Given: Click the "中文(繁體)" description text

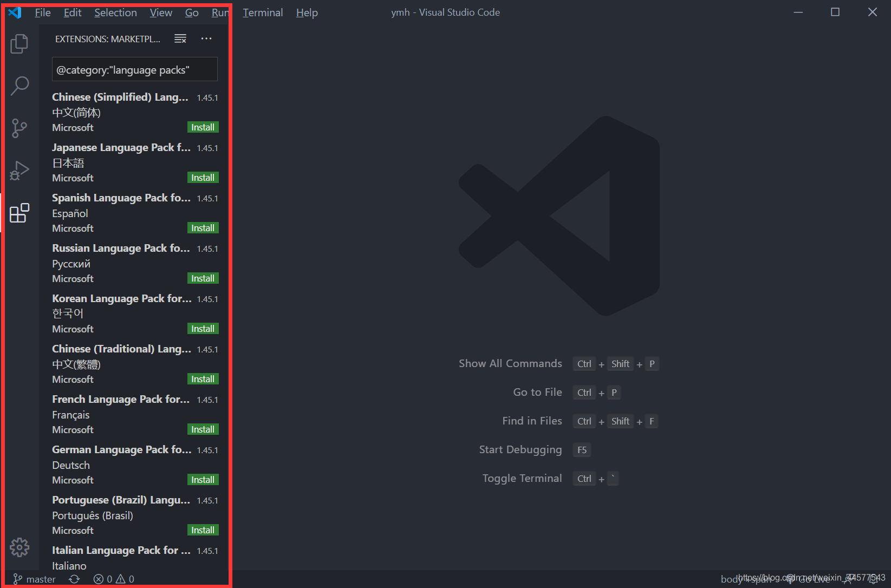Looking at the screenshot, I should coord(76,364).
